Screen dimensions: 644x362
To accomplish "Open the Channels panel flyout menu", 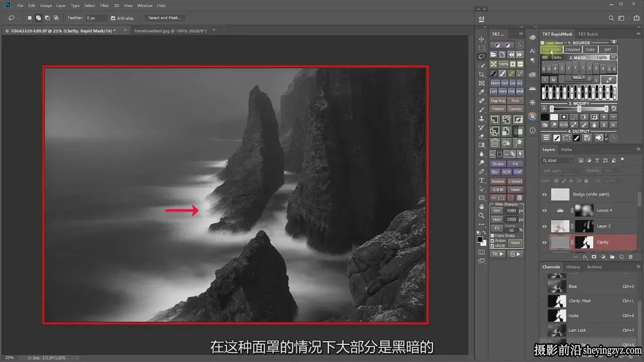I will 638,267.
